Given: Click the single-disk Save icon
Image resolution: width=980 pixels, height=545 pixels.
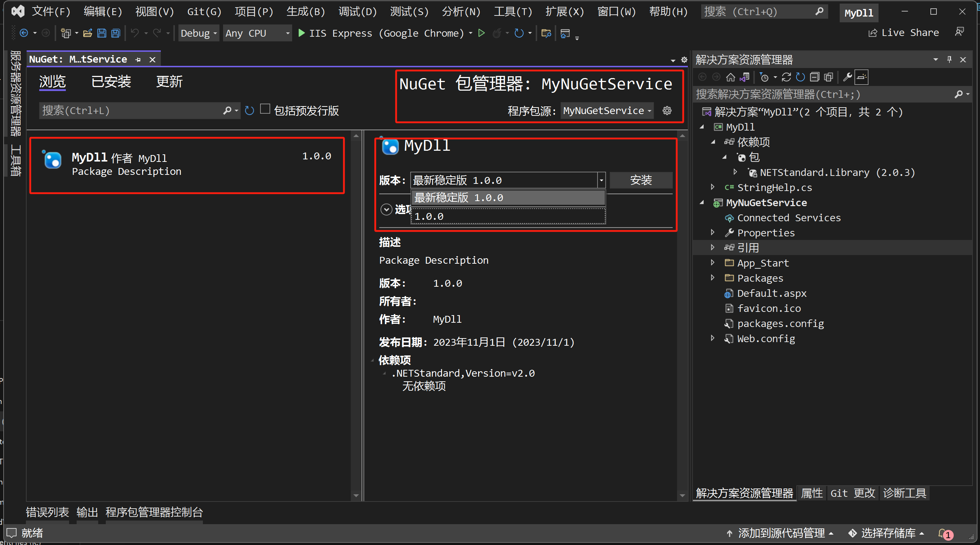Looking at the screenshot, I should 101,33.
